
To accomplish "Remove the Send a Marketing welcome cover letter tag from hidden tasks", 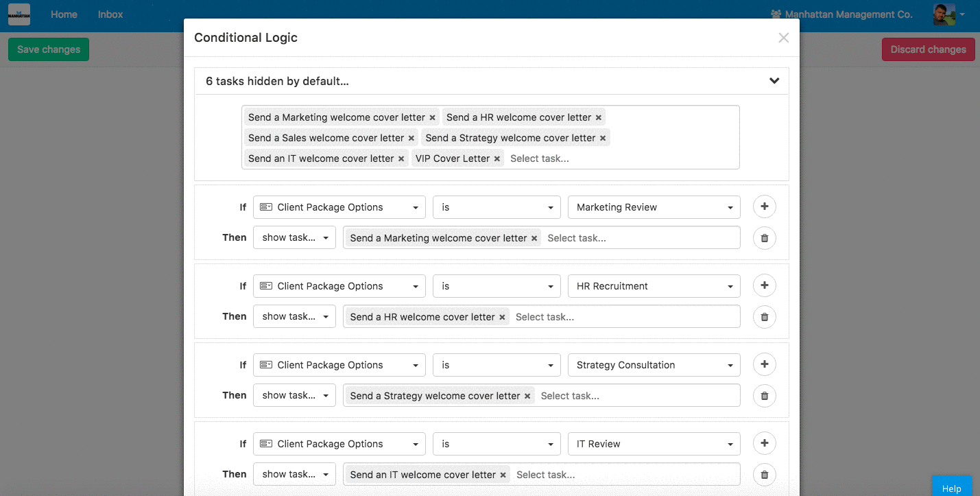I will click(x=432, y=118).
